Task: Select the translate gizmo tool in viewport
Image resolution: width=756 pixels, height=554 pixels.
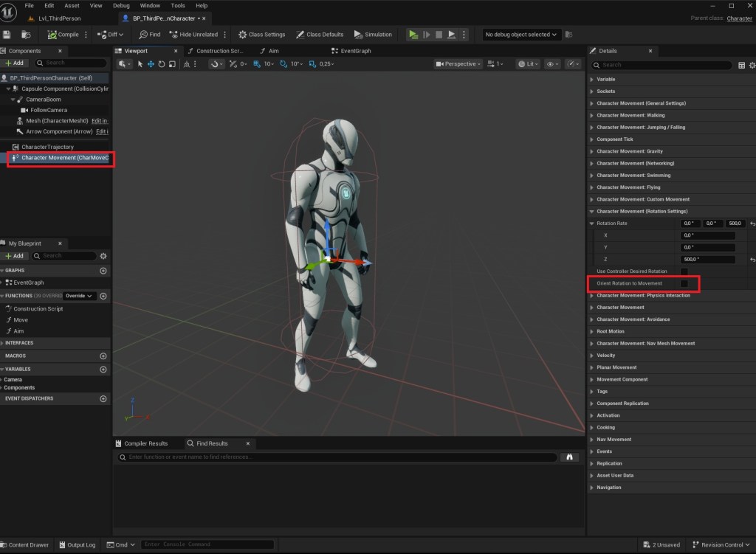Action: (151, 64)
